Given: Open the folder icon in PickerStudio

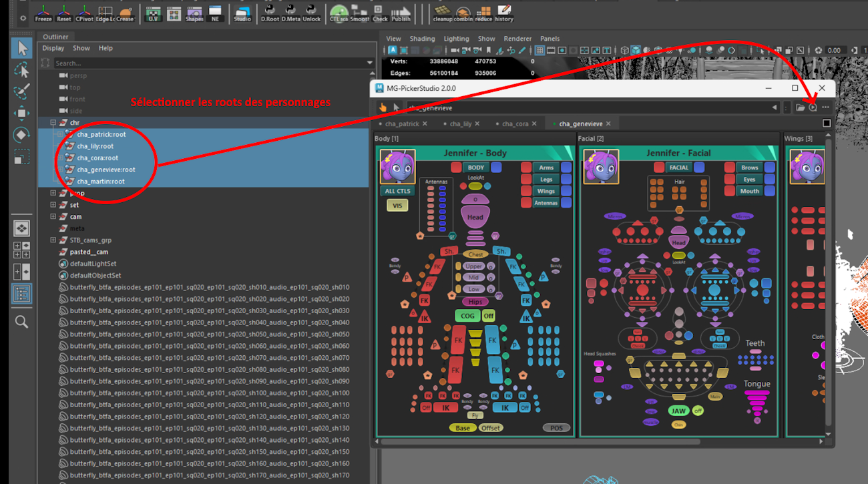Looking at the screenshot, I should tap(800, 107).
